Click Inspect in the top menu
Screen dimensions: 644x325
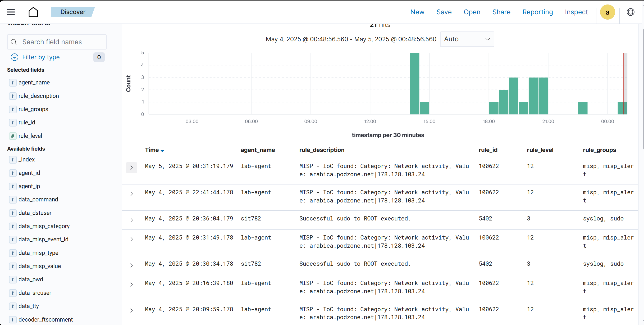(576, 12)
